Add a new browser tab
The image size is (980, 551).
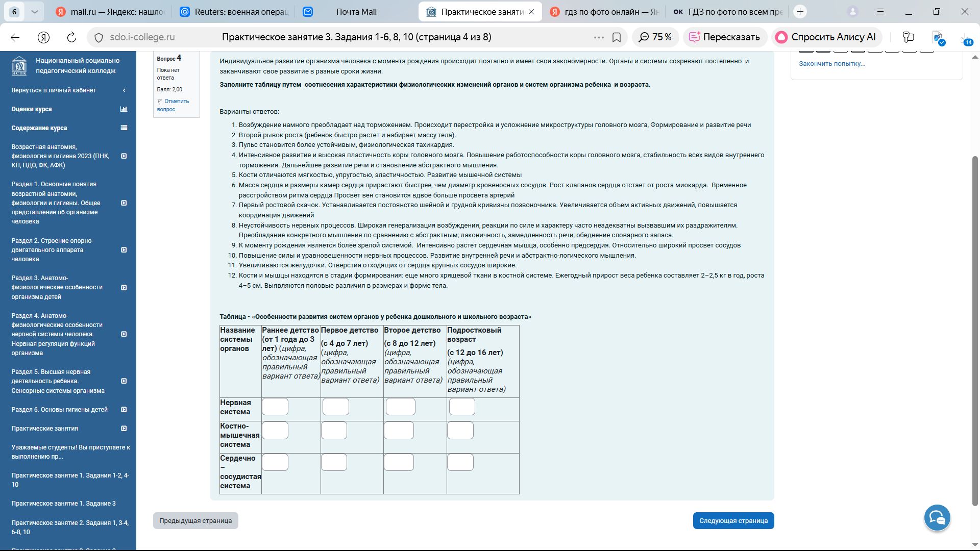tap(800, 11)
